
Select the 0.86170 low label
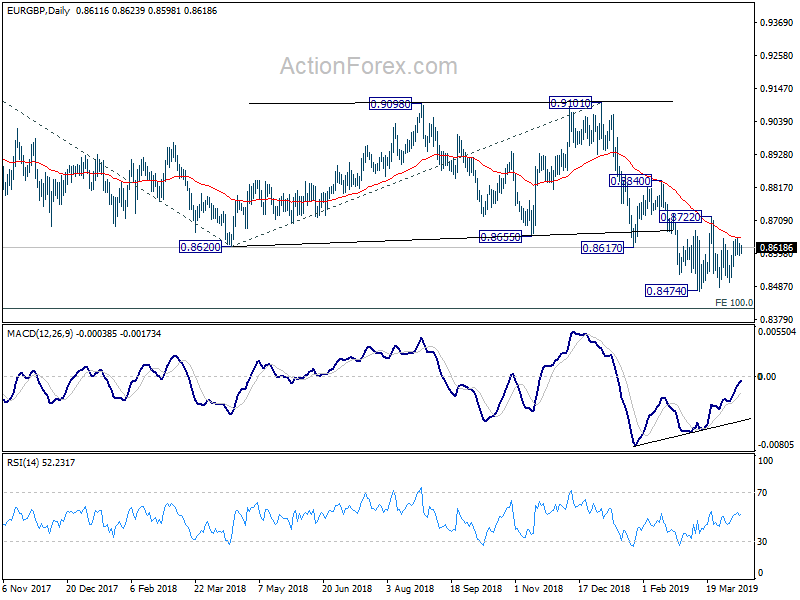(603, 248)
